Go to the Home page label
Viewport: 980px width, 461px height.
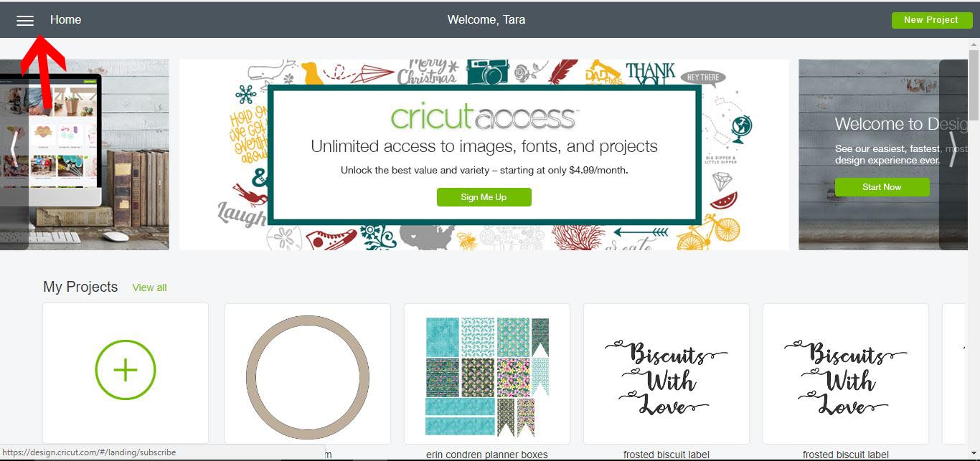65,20
